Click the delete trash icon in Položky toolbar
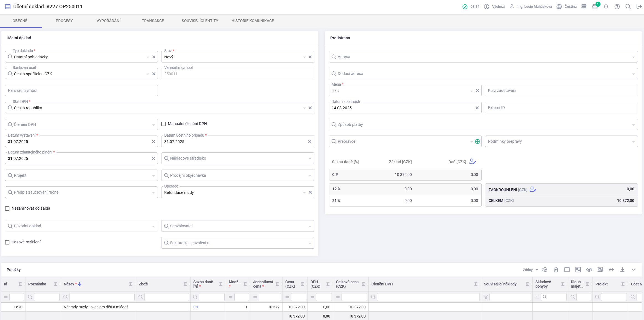 556,270
